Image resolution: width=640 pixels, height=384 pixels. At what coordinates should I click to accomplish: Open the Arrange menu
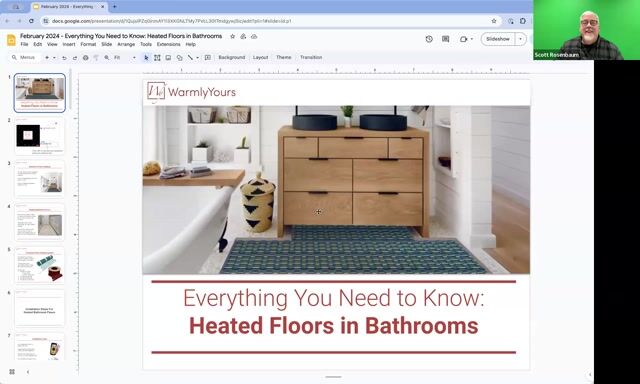pos(126,44)
